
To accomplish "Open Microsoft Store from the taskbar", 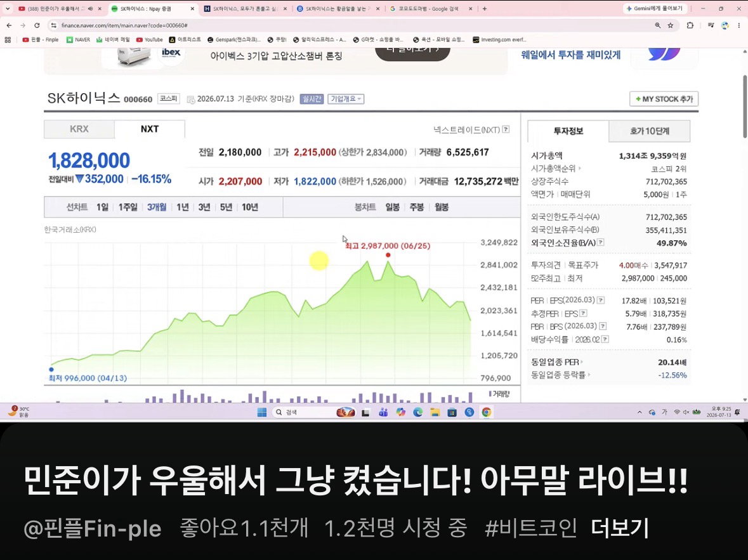I will pyautogui.click(x=452, y=412).
